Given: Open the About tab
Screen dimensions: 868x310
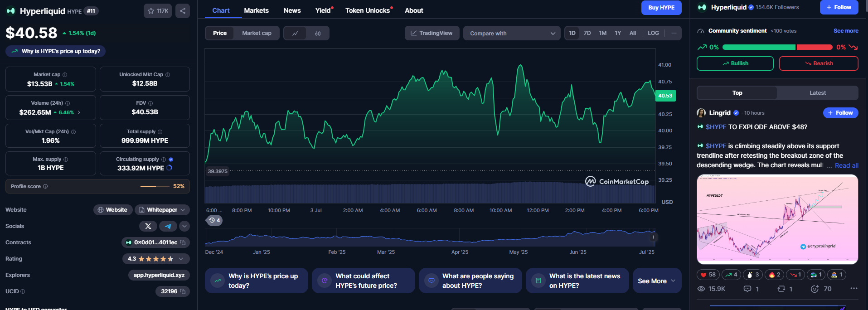Looking at the screenshot, I should coord(414,10).
